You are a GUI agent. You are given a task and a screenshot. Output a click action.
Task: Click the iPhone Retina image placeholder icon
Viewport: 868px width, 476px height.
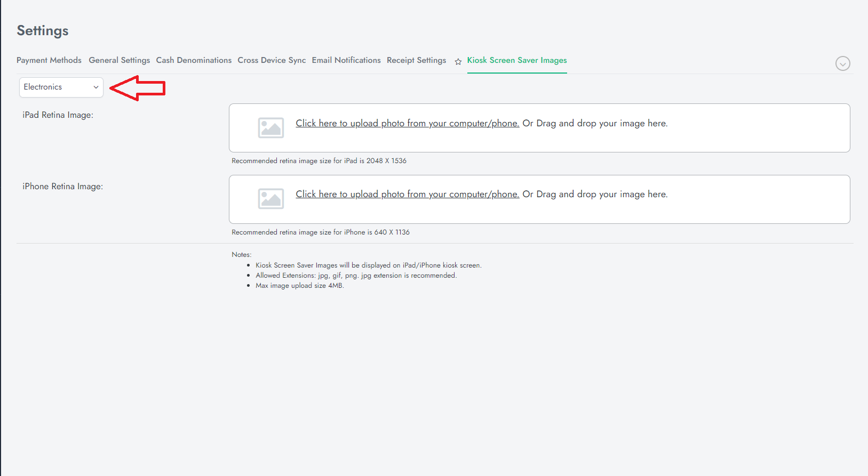(x=270, y=199)
